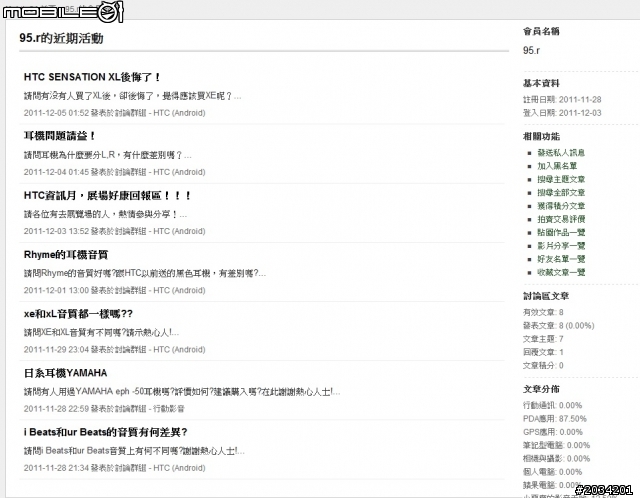The image size is (640, 498).
Task: Click the 相關功能 section heading
Action: point(541,137)
